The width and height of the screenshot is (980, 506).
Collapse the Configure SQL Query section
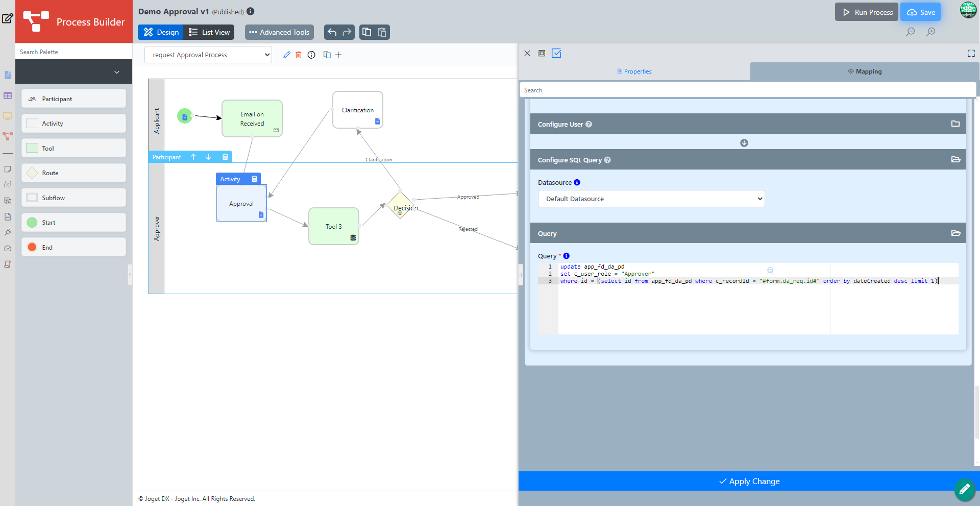point(955,160)
